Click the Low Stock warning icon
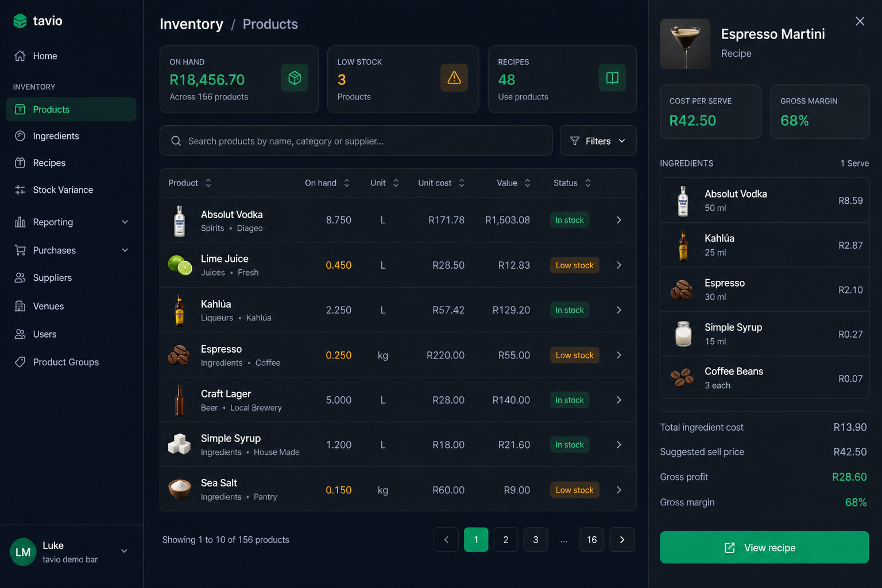 pos(454,78)
